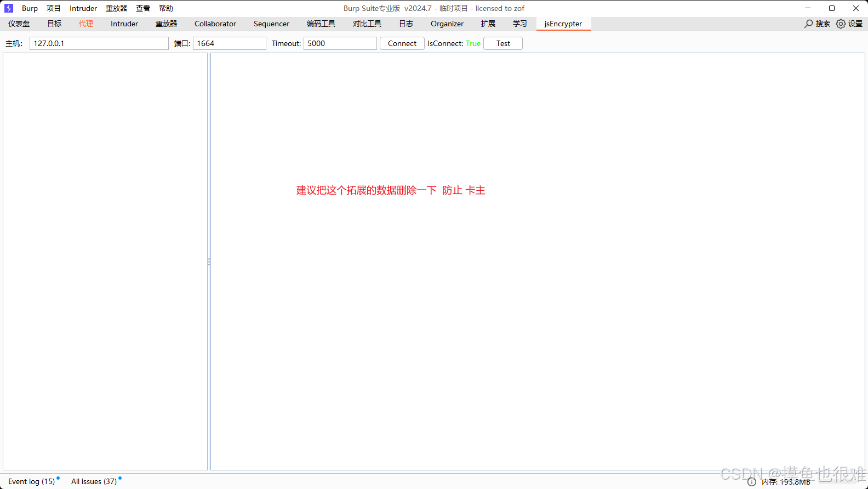Click the IsConnect True status text
Viewport: 868px width, 489px height.
(454, 43)
